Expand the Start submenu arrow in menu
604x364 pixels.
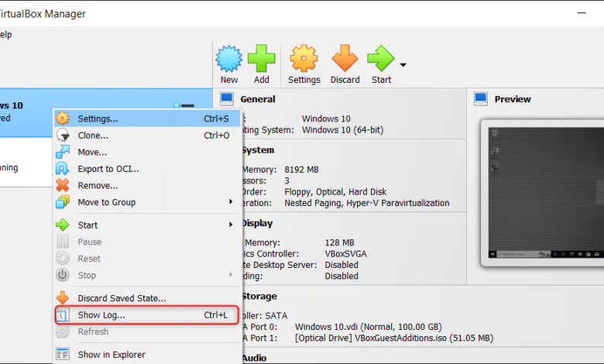click(x=231, y=224)
